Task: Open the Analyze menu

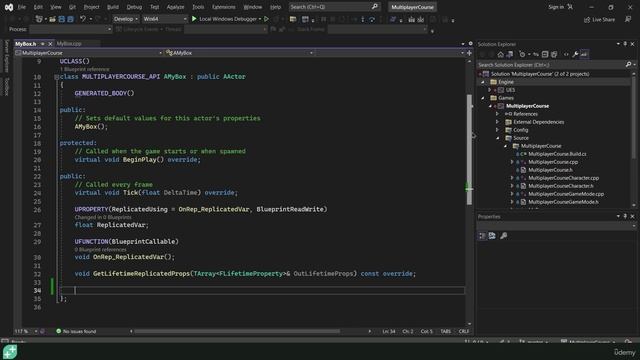Action: tap(175, 7)
